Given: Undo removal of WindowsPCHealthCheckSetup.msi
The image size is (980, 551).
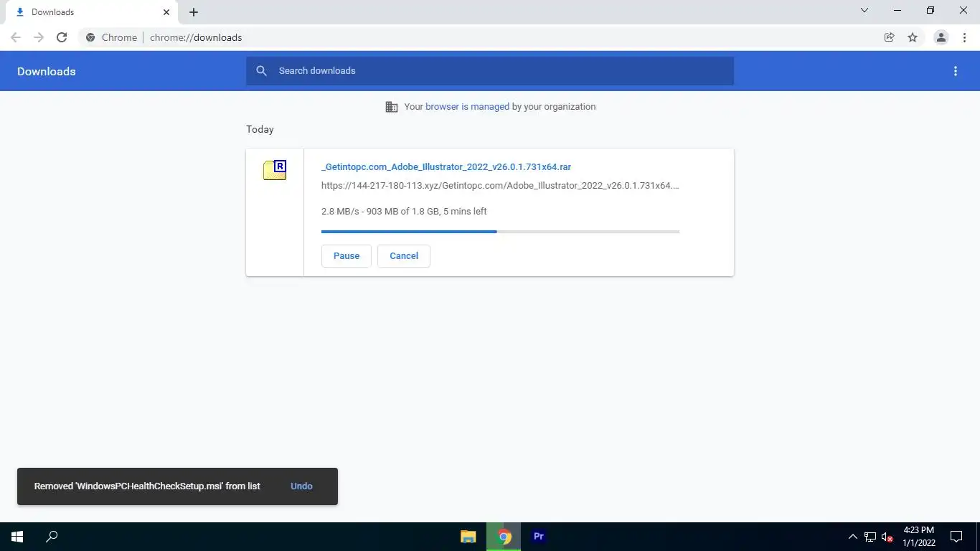Looking at the screenshot, I should (301, 486).
